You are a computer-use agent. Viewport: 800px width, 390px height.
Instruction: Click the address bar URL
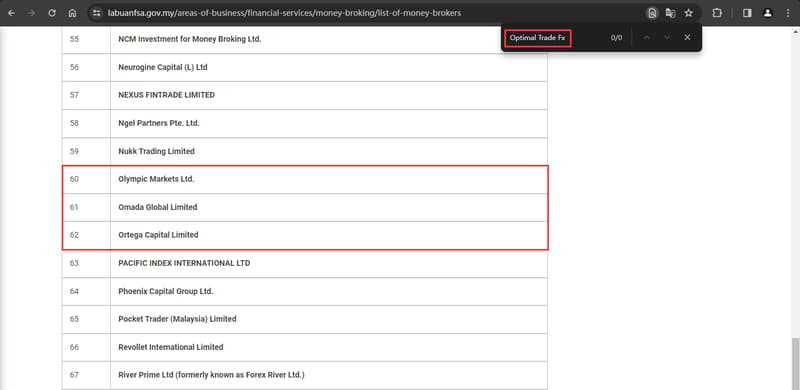(x=284, y=13)
